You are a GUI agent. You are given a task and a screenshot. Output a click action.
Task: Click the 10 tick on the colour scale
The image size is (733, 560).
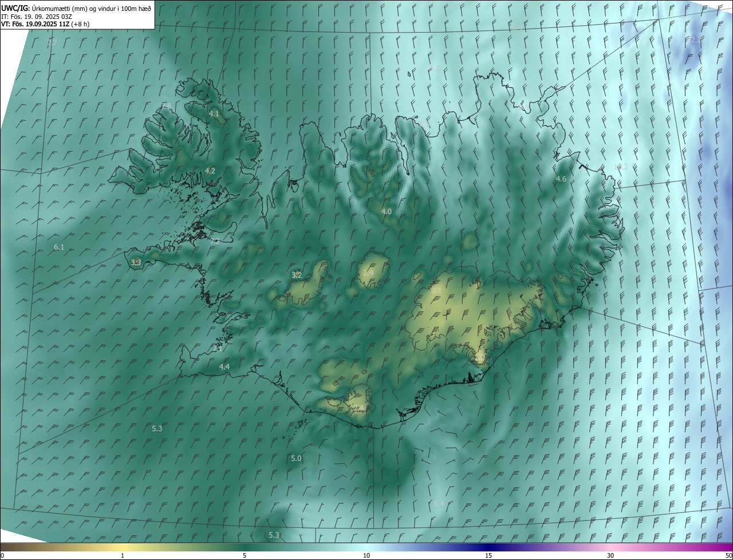(366, 555)
